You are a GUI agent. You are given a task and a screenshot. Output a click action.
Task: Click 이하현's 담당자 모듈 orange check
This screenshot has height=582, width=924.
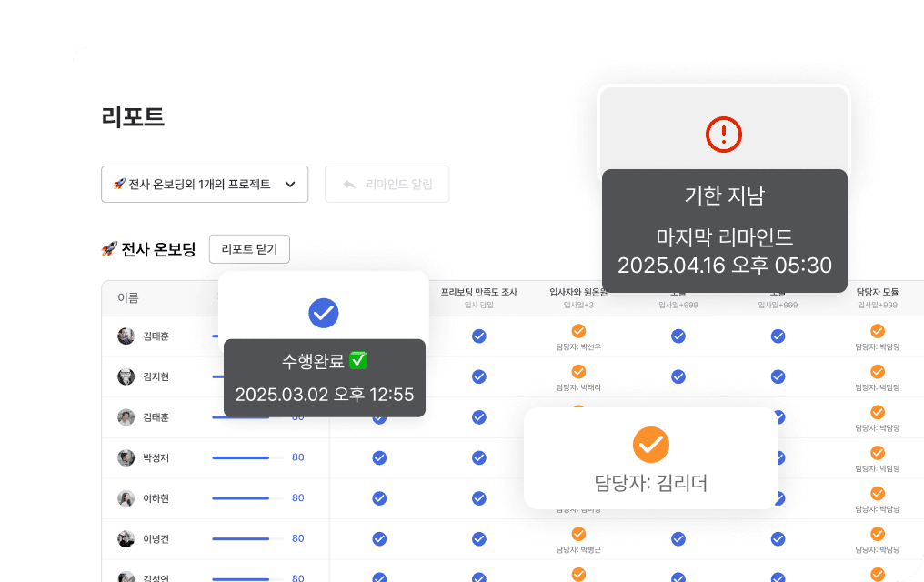pyautogui.click(x=878, y=493)
